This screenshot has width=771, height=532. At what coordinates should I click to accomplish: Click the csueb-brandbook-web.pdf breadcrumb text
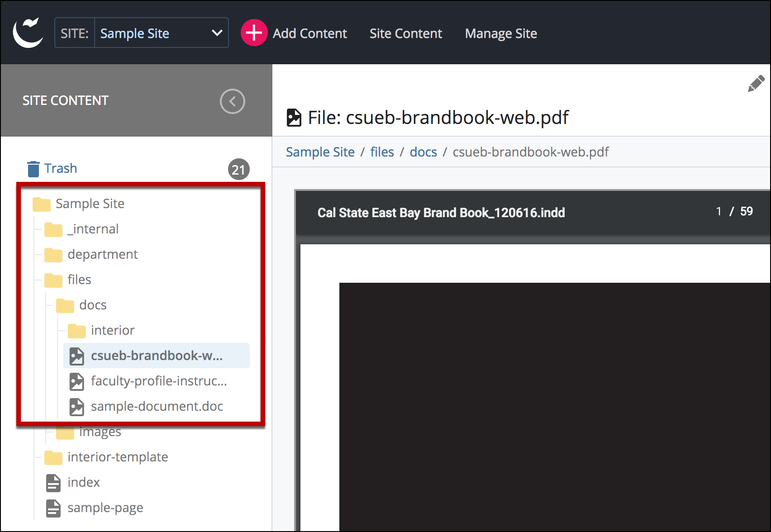point(531,152)
